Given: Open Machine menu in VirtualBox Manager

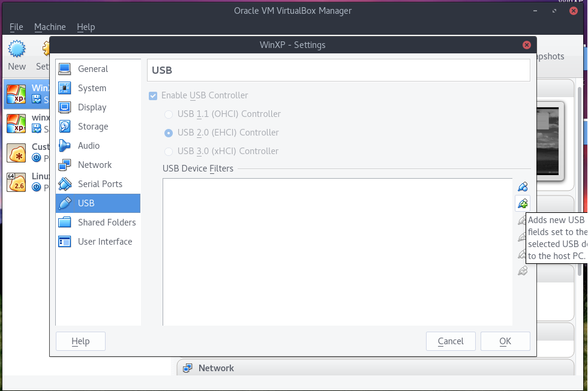Looking at the screenshot, I should pyautogui.click(x=50, y=27).
